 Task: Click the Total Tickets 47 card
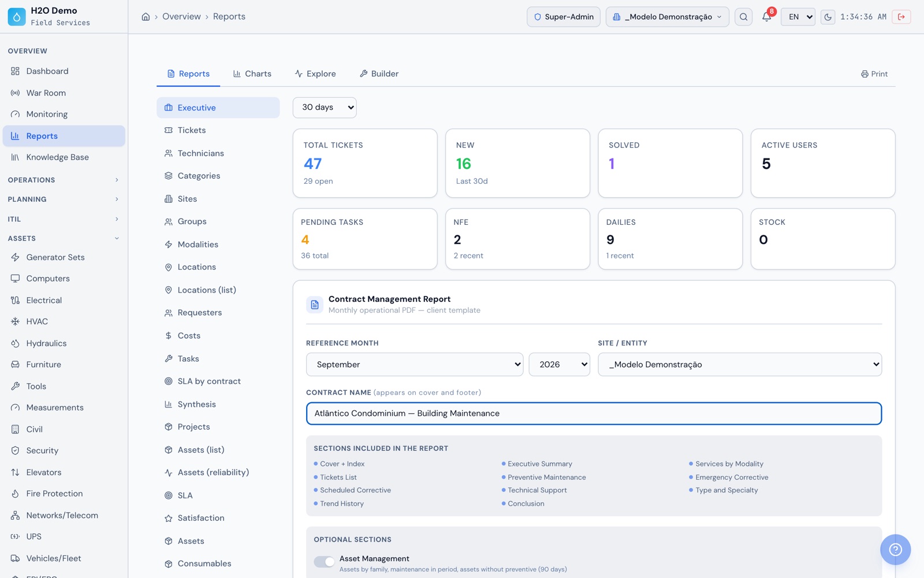tap(365, 163)
